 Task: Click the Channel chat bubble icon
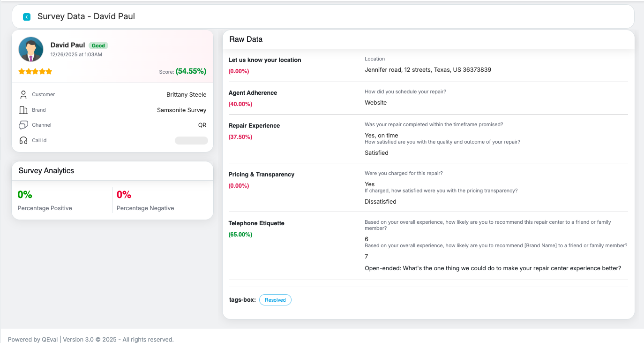(x=23, y=125)
